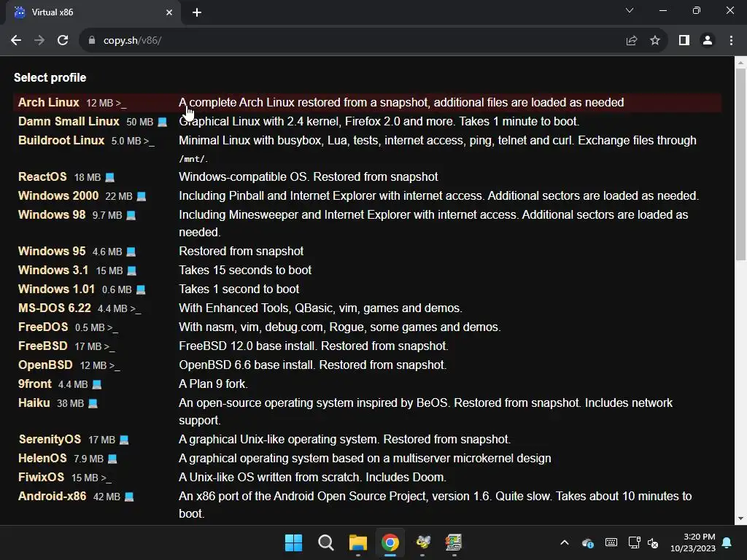This screenshot has height=560, width=747.
Task: Expand the tab search chevron
Action: (x=630, y=10)
